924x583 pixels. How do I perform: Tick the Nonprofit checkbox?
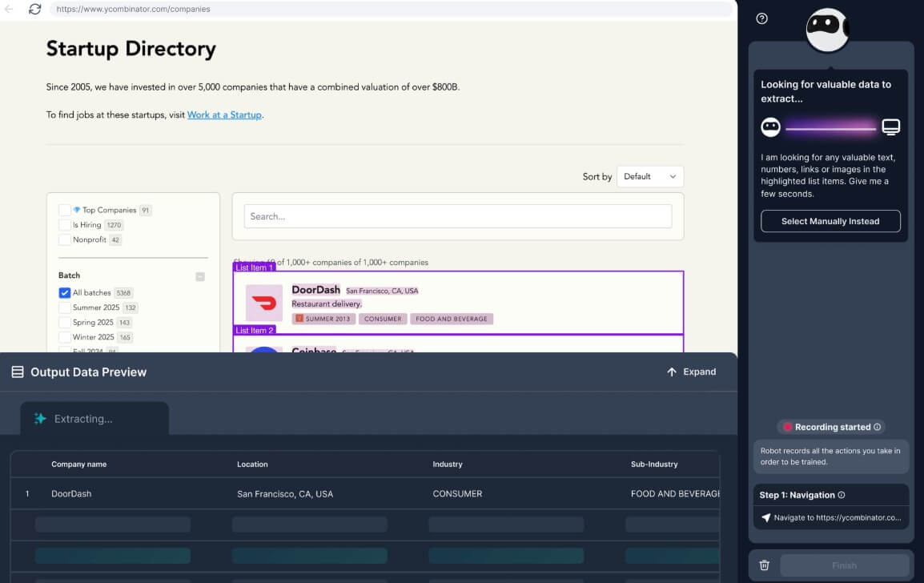point(64,239)
